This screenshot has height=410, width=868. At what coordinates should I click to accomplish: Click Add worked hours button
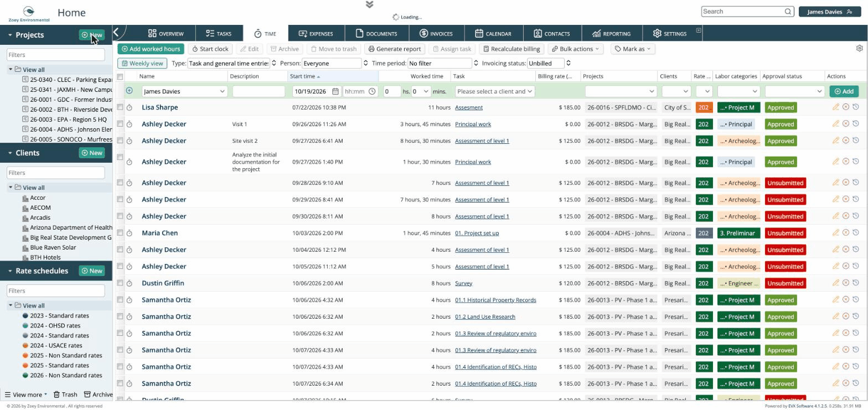151,49
